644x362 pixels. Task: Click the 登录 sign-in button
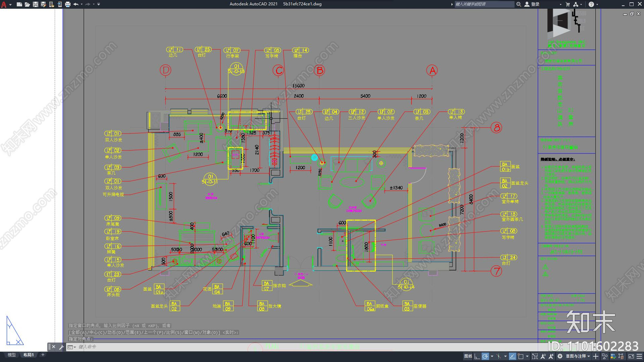[532, 4]
